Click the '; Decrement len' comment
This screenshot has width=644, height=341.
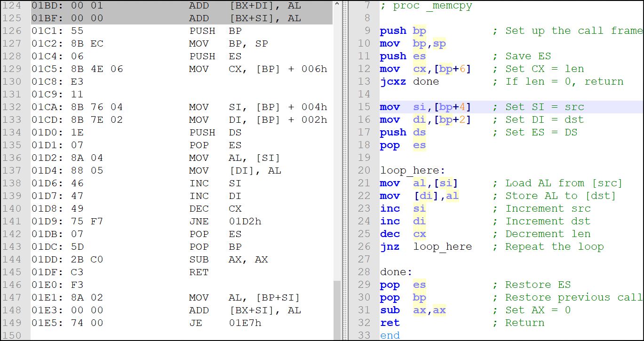541,235
